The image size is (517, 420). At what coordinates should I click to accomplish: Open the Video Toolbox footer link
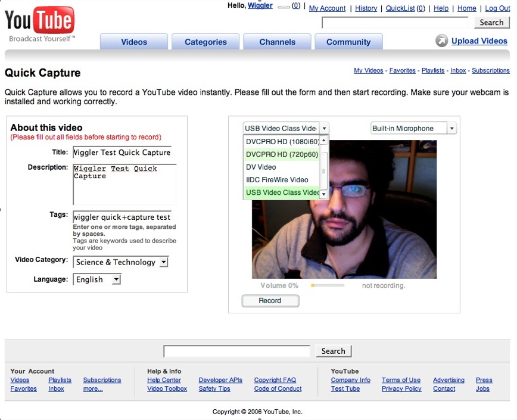click(x=167, y=388)
